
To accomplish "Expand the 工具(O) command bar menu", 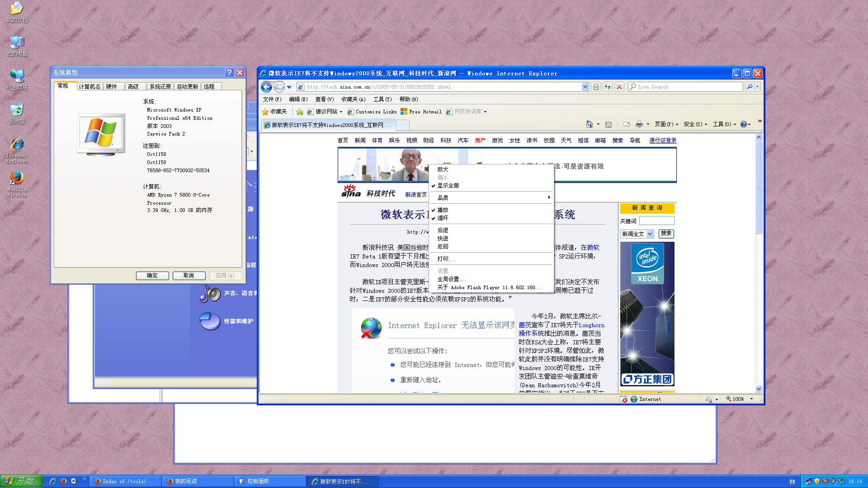I will [724, 124].
